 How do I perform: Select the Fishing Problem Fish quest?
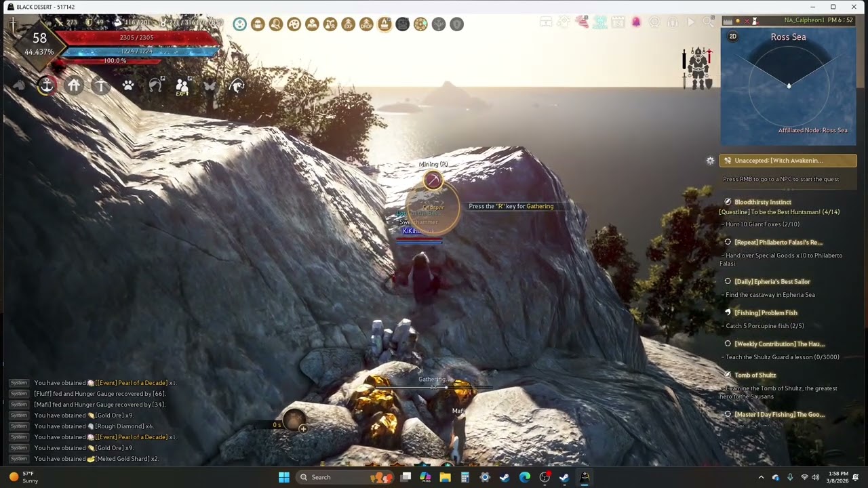(x=766, y=312)
